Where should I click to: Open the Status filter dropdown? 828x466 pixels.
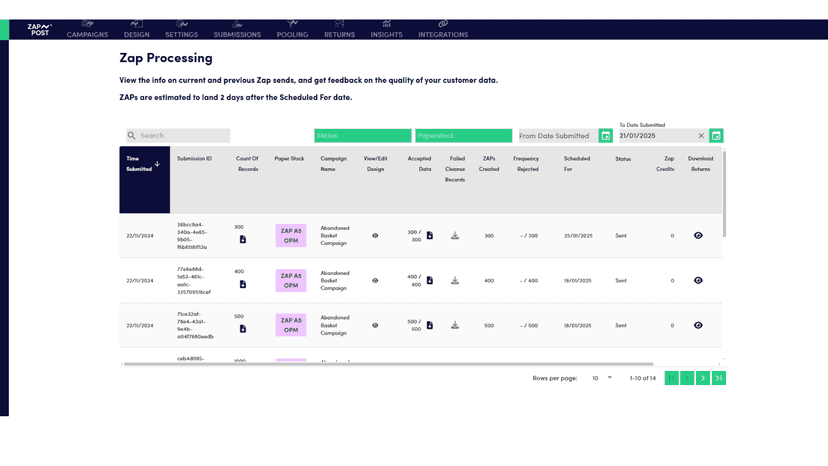pyautogui.click(x=363, y=136)
